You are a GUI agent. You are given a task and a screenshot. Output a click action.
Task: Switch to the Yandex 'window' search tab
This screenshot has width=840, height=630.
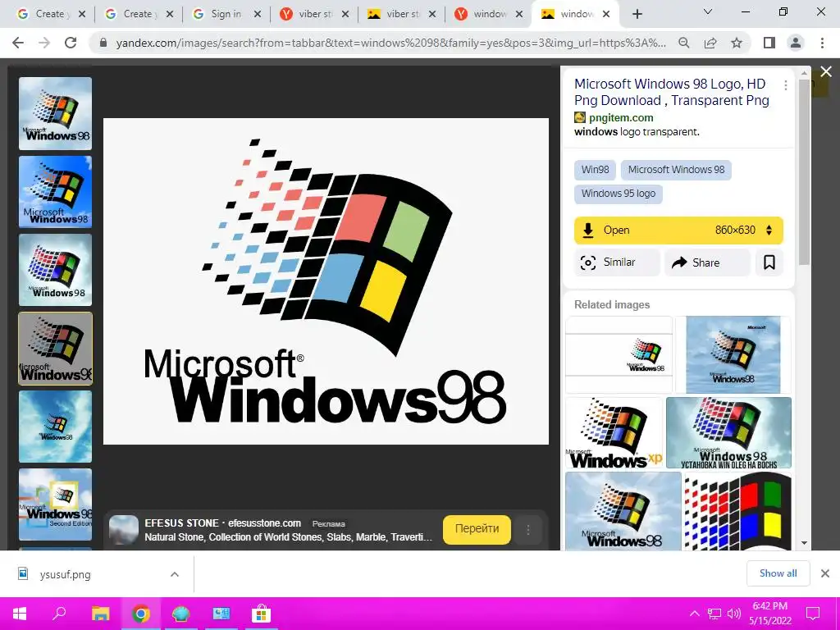point(490,14)
